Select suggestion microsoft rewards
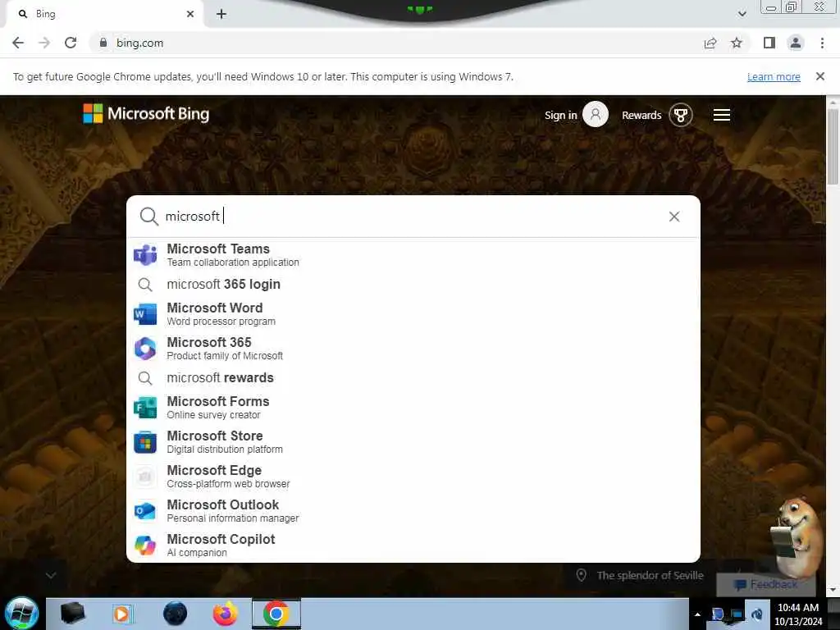840x630 pixels. pos(220,377)
